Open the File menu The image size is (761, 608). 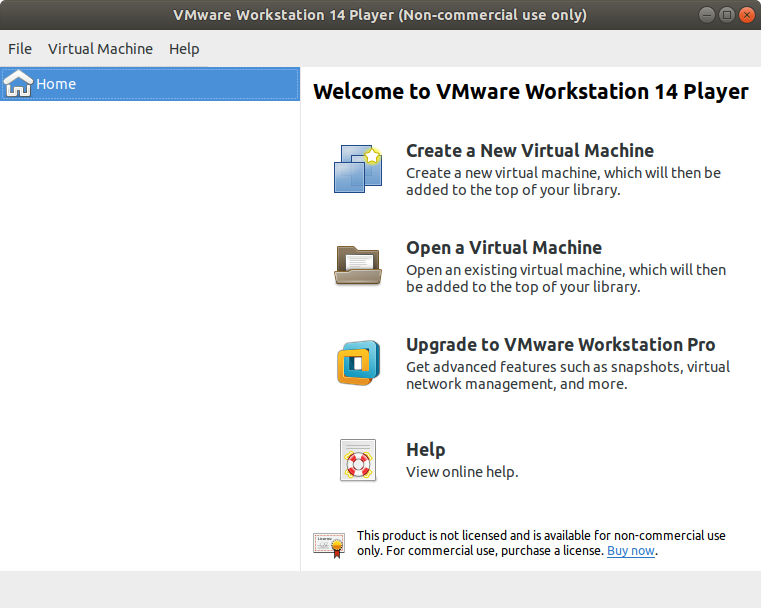pyautogui.click(x=20, y=49)
